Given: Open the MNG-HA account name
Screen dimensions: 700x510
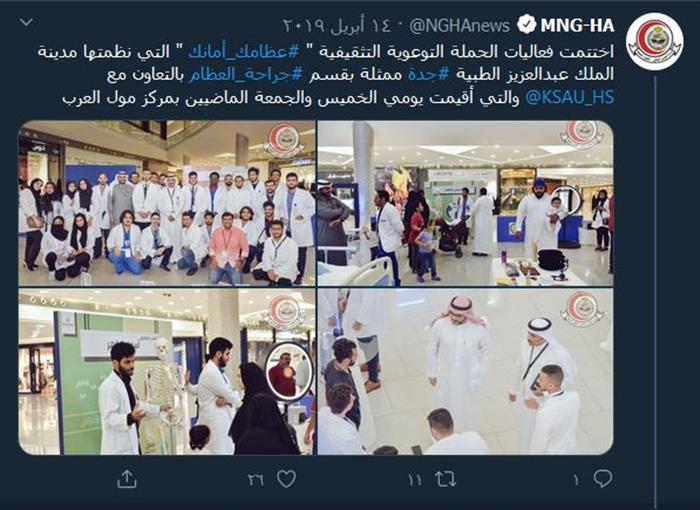Looking at the screenshot, I should [577, 25].
